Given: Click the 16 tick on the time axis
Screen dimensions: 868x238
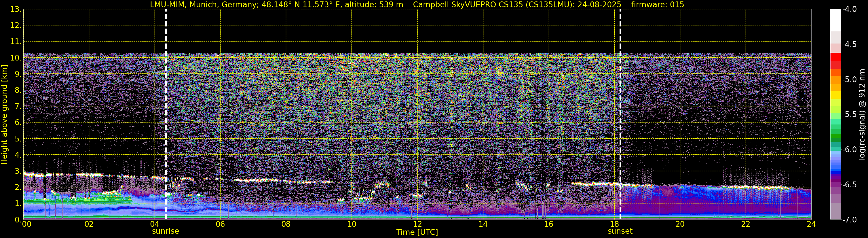Looking at the screenshot, I should pos(549,224).
